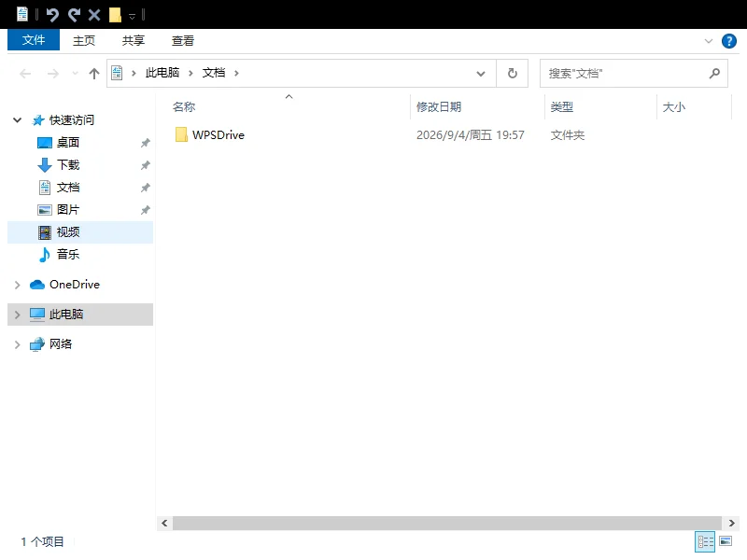Select 快速访问 in the navigation pane
The height and width of the screenshot is (560, 747).
coord(72,120)
